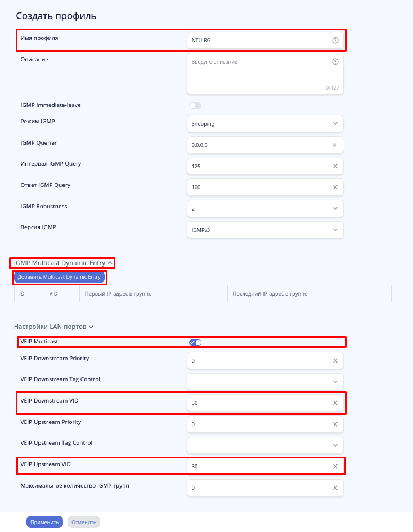Click the Add Multicast Dynamic Entry button
This screenshot has width=413, height=532.
click(59, 277)
